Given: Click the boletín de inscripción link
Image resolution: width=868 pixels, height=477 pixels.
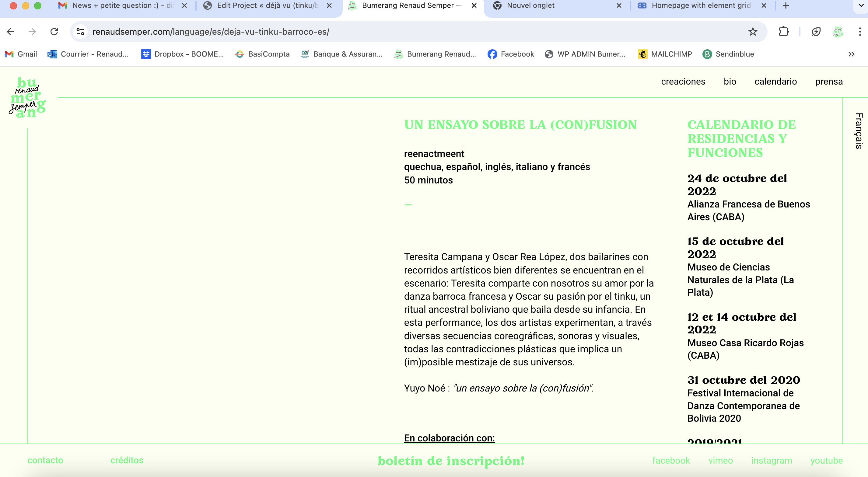Looking at the screenshot, I should pyautogui.click(x=451, y=461).
